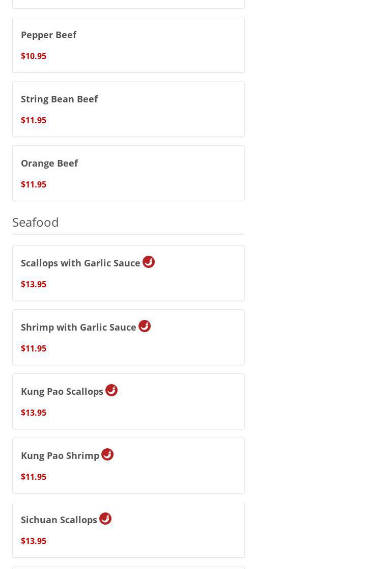Click chili pepper icon for Kung Pao Scallops
Screen dimensions: 392x569
tap(111, 390)
